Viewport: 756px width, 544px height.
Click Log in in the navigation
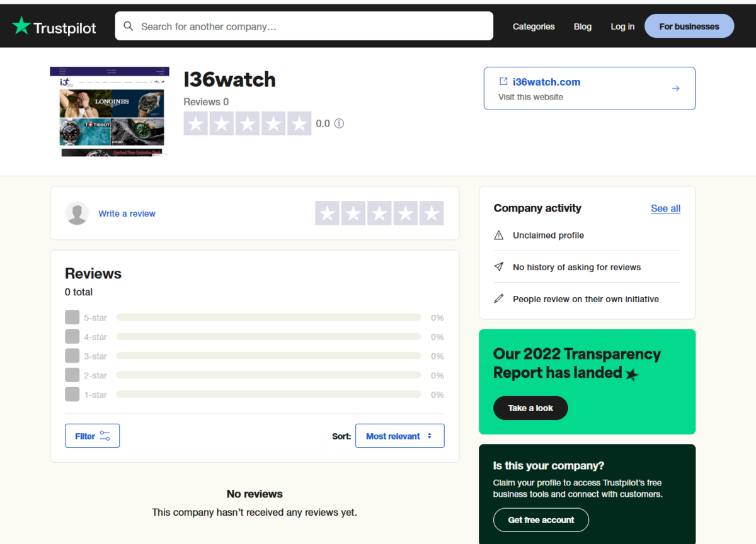[622, 26]
